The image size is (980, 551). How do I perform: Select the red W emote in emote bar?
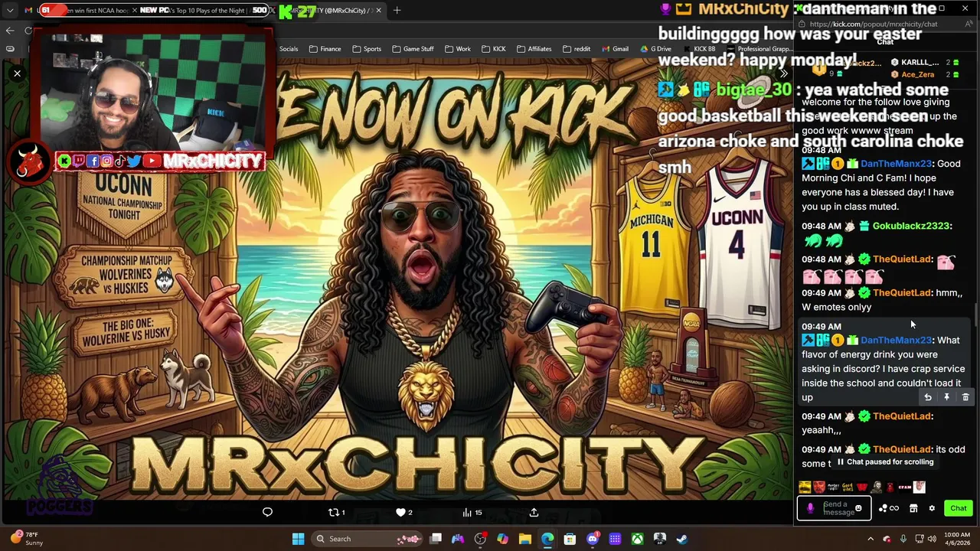(862, 487)
